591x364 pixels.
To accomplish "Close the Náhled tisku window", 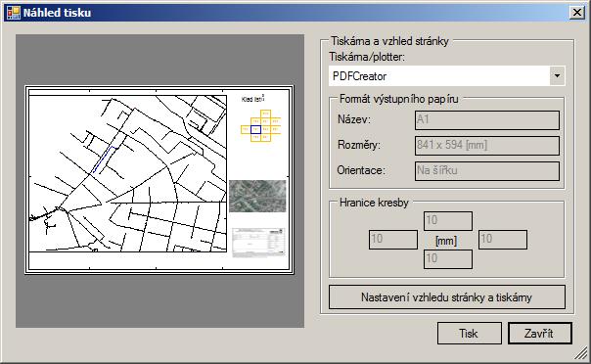I will click(577, 13).
